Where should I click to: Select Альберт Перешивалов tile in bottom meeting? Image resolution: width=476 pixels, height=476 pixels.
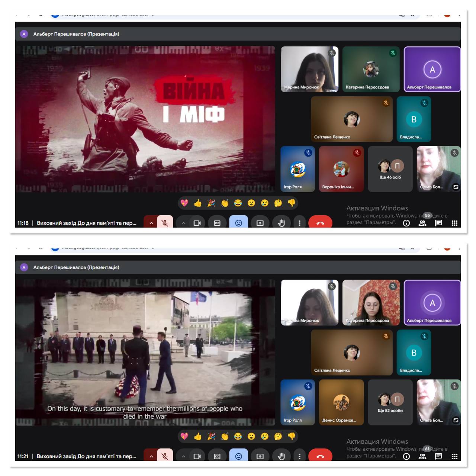point(432,302)
